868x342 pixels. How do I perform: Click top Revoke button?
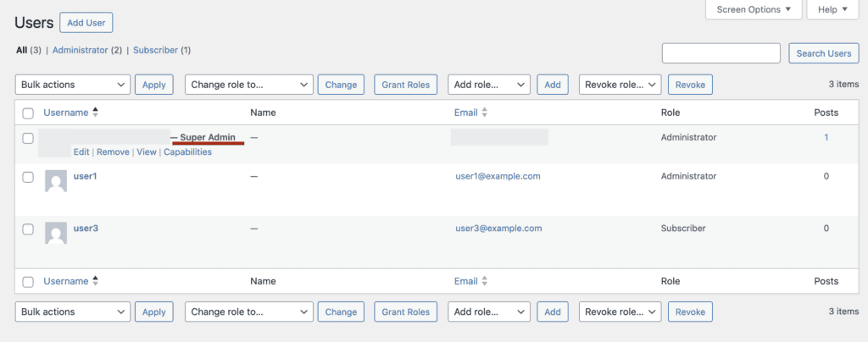(x=690, y=85)
